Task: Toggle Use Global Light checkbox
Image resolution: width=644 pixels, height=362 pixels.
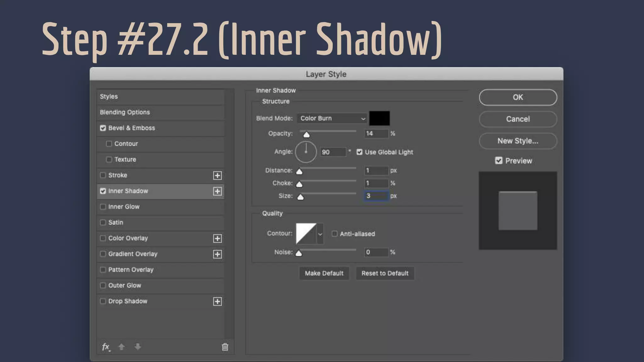Action: (x=359, y=152)
